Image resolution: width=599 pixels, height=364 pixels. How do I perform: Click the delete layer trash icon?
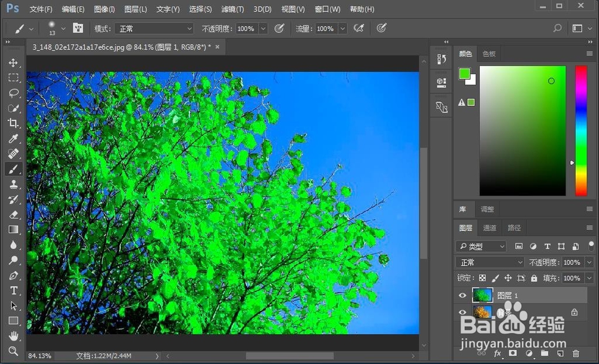(x=576, y=353)
